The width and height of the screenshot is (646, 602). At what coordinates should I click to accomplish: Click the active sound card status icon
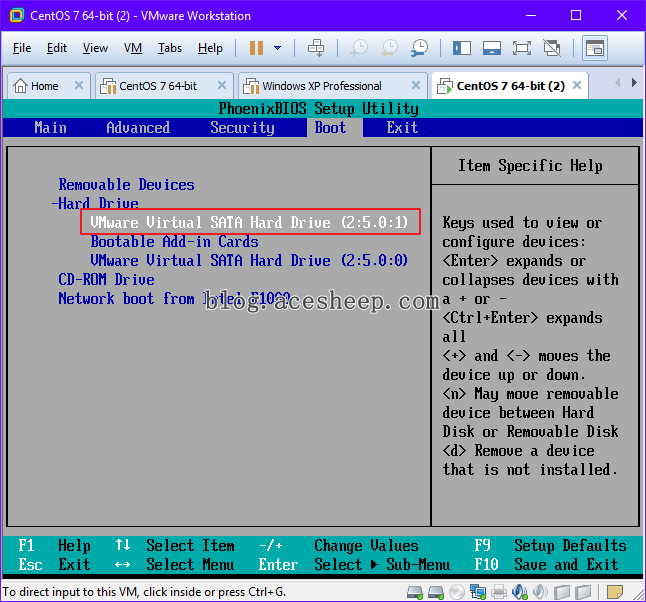(520, 593)
